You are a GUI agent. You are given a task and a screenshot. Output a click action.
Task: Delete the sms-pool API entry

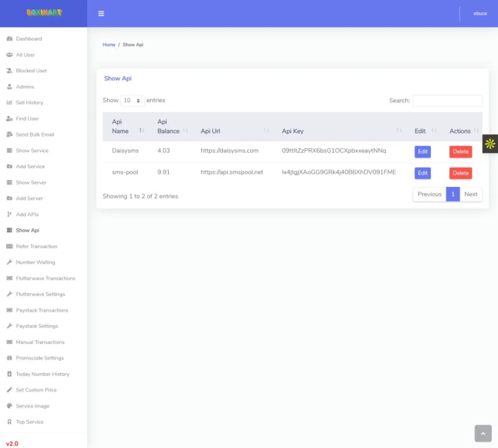click(x=461, y=173)
